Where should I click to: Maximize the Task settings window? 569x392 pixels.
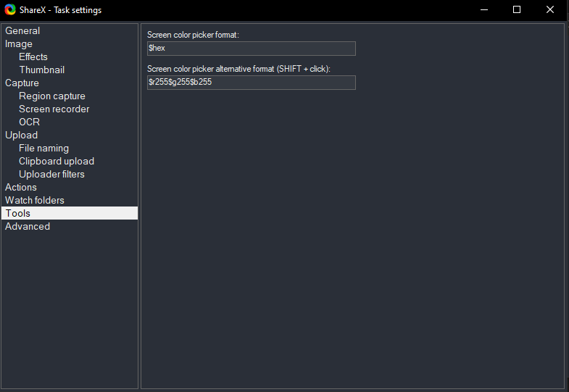(x=517, y=10)
